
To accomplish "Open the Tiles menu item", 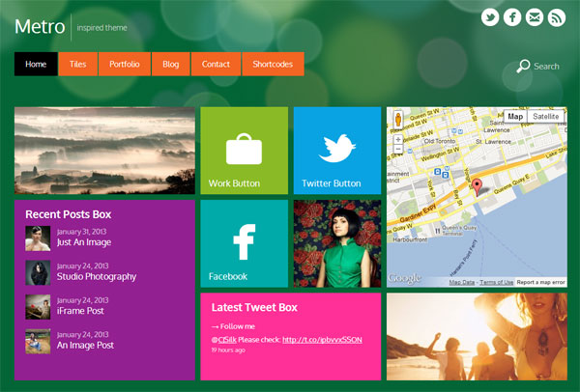I will click(77, 64).
